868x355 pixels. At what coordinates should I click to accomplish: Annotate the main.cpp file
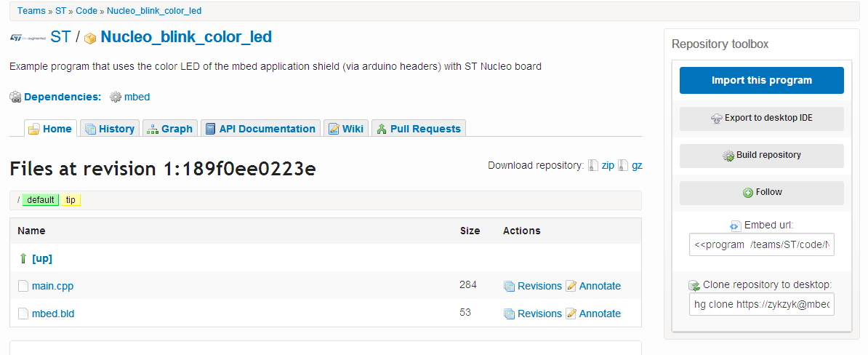(x=600, y=287)
